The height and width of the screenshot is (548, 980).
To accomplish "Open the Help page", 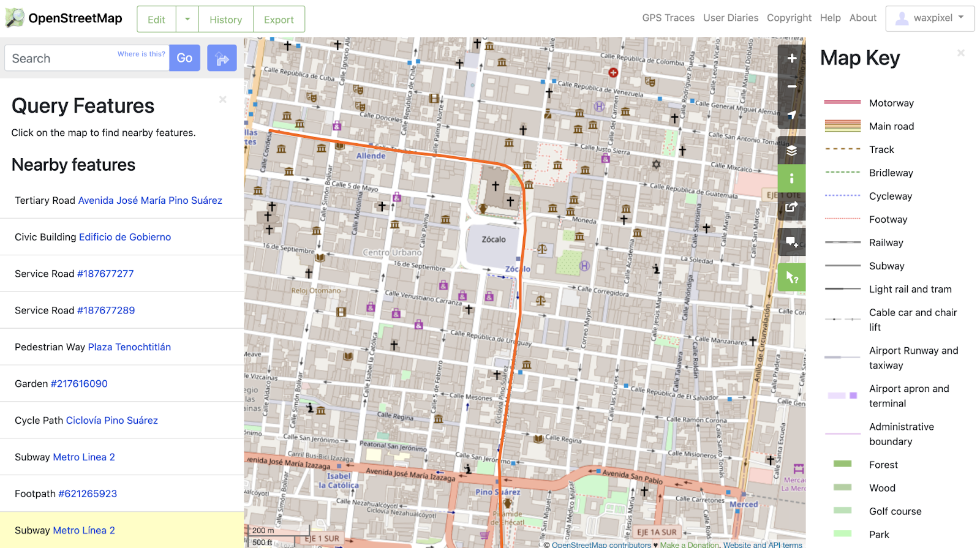I will [830, 18].
